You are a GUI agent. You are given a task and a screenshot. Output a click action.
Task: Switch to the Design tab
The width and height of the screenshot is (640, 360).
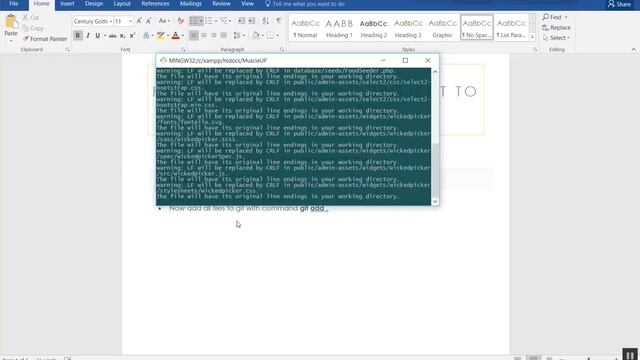tap(94, 4)
